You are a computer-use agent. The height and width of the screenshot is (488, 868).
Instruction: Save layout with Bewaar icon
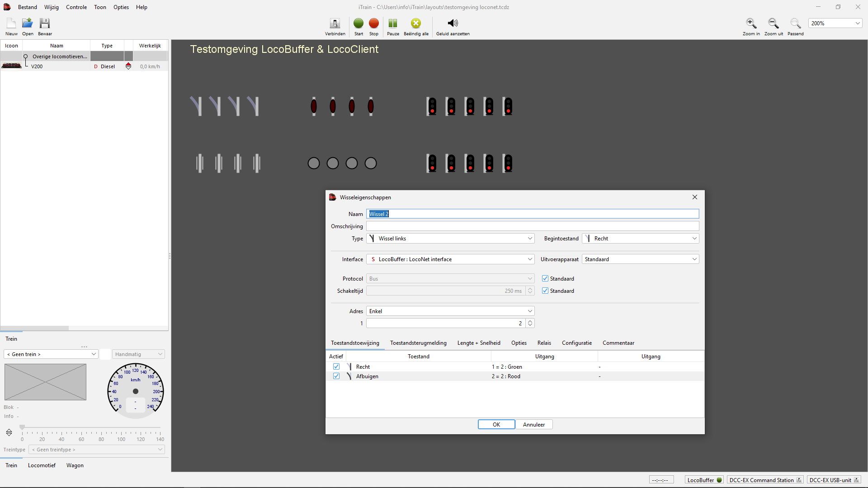pos(44,23)
